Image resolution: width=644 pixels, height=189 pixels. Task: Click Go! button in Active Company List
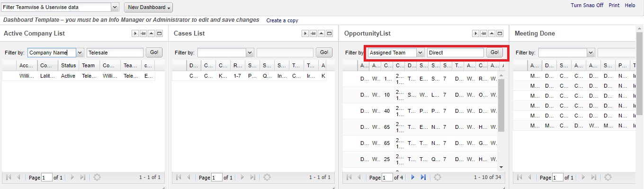(x=154, y=53)
